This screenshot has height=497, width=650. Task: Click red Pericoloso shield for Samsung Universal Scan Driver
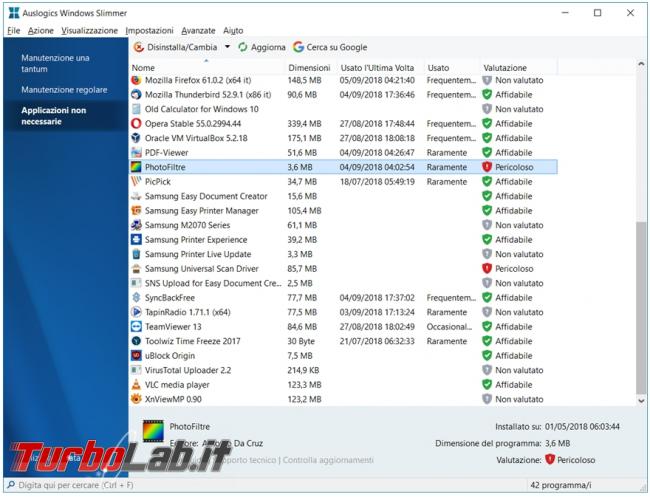tap(487, 269)
